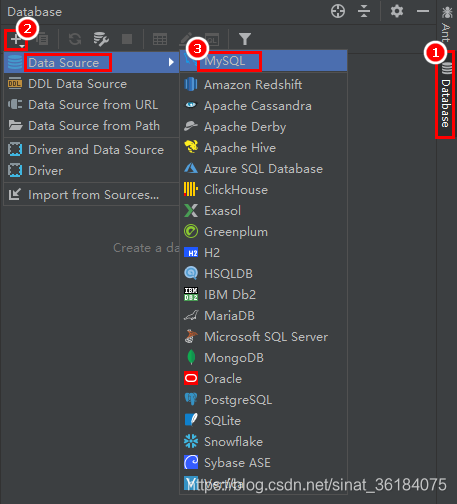Click the table editor grid icon
This screenshot has width=457, height=504.
click(160, 39)
